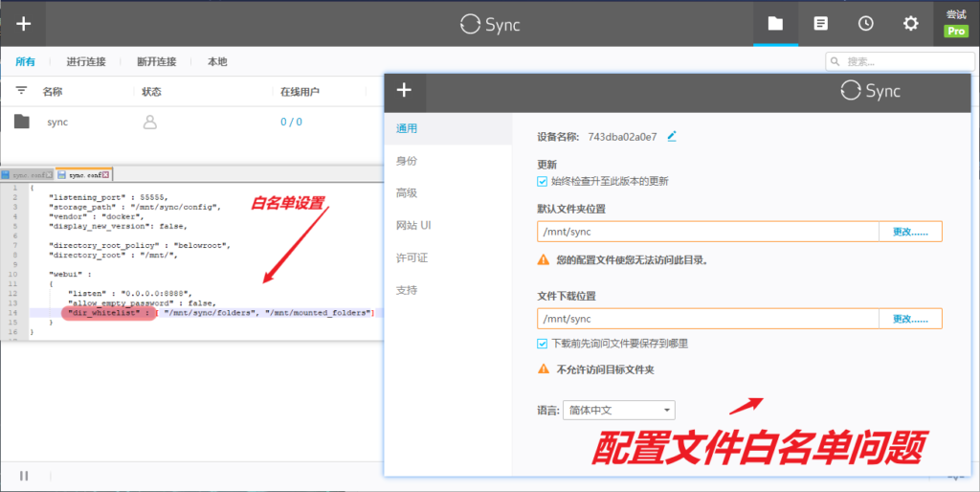Switch to the first sync.conf editor tab
This screenshot has width=980, height=492.
[28, 175]
